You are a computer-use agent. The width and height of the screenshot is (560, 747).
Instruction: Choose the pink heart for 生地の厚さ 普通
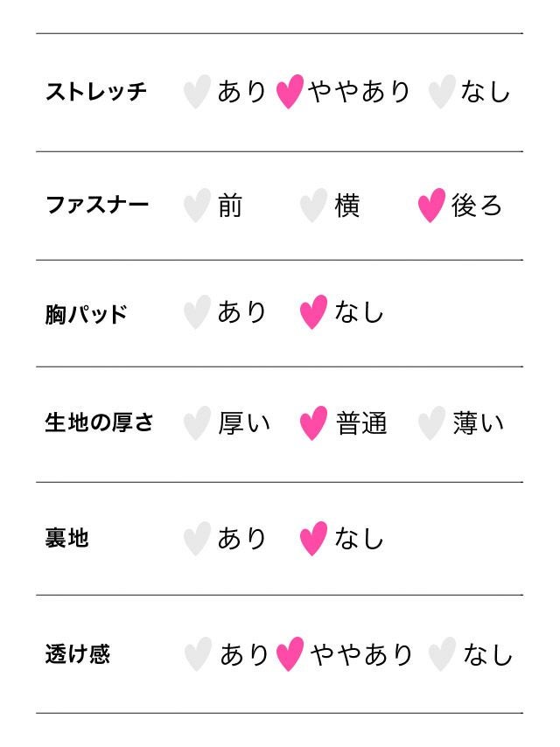pyautogui.click(x=313, y=423)
